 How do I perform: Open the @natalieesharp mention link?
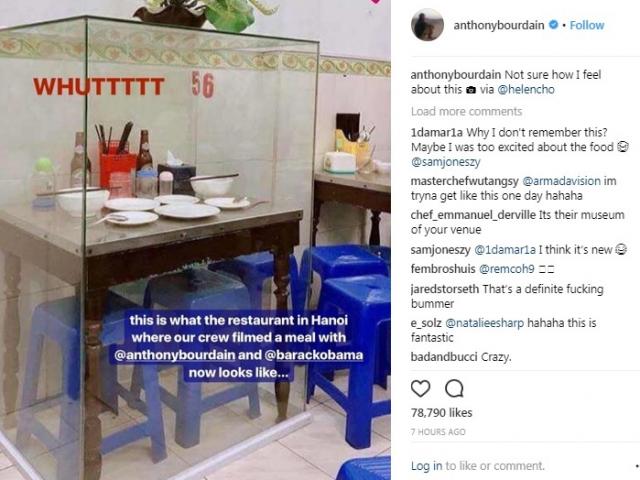pos(484,323)
